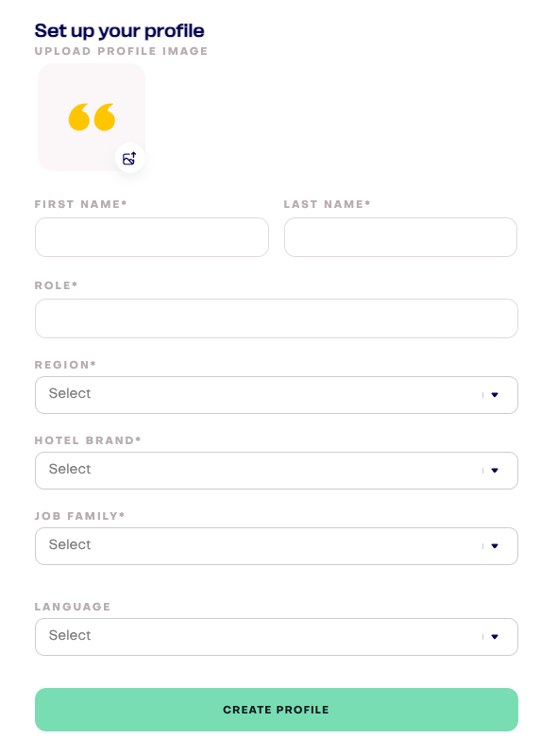Click the Language dropdown arrow icon
This screenshot has width=541, height=756.
pyautogui.click(x=495, y=637)
